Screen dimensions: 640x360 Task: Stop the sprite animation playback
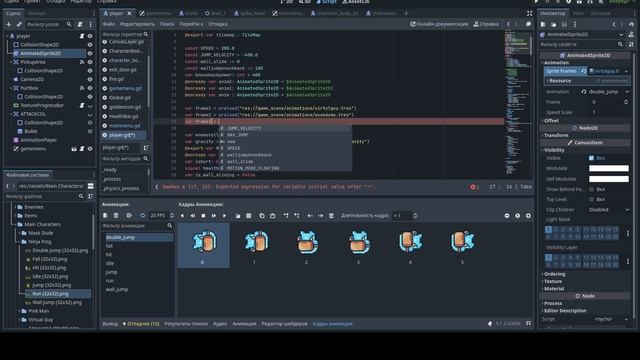(203, 216)
